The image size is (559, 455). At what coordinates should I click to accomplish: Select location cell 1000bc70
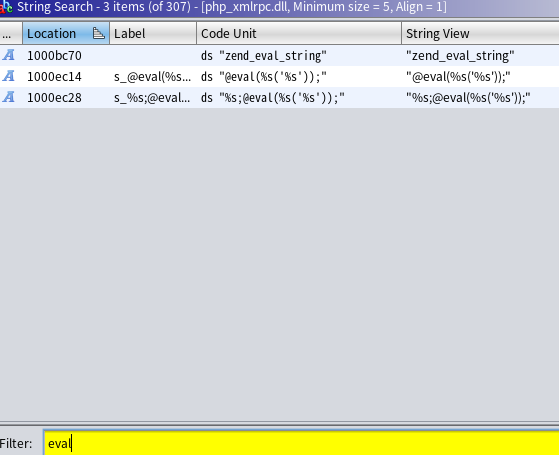tap(54, 56)
